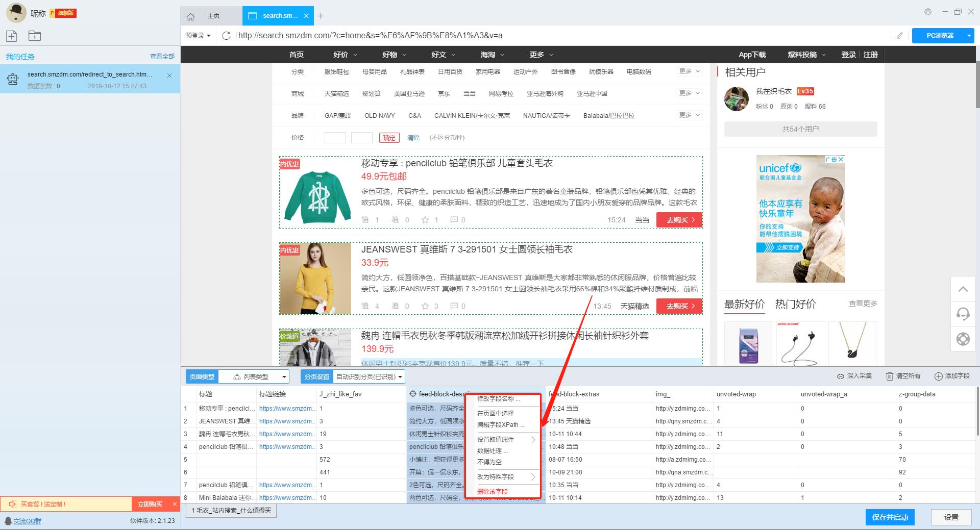Click 值 vote icon of pencilclub item
This screenshot has width=980, height=530.
point(365,220)
